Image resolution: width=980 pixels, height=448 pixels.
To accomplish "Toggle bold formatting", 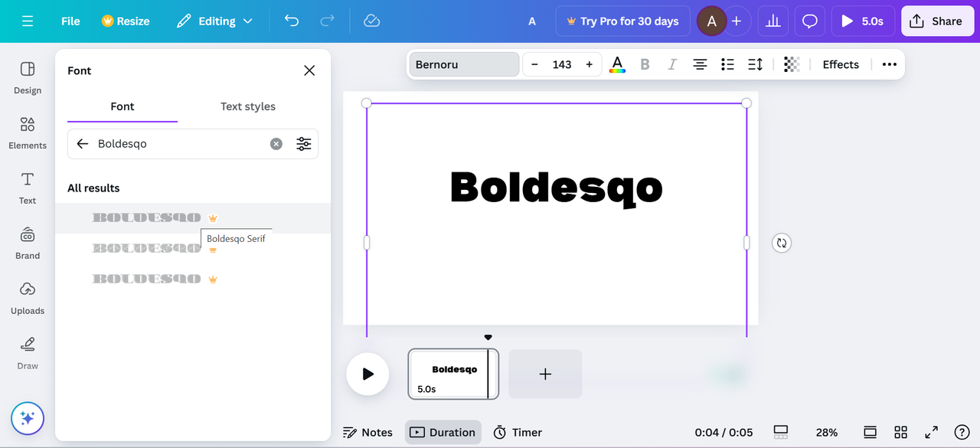I will pyautogui.click(x=645, y=64).
